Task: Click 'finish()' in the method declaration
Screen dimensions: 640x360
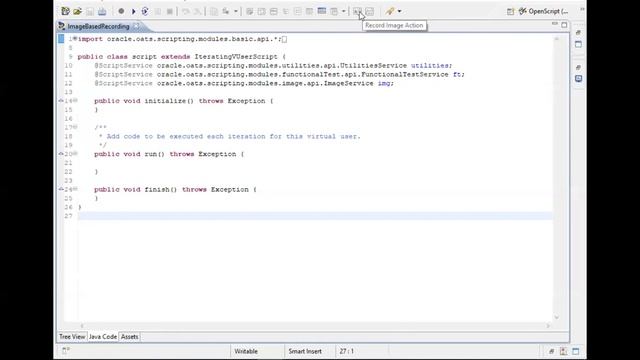Action: tap(161, 189)
